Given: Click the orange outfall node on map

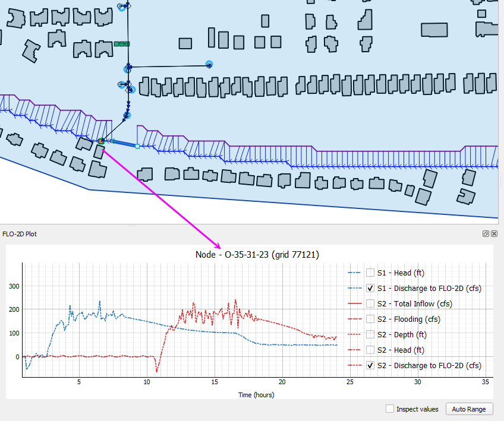Looking at the screenshot, I should click(102, 141).
